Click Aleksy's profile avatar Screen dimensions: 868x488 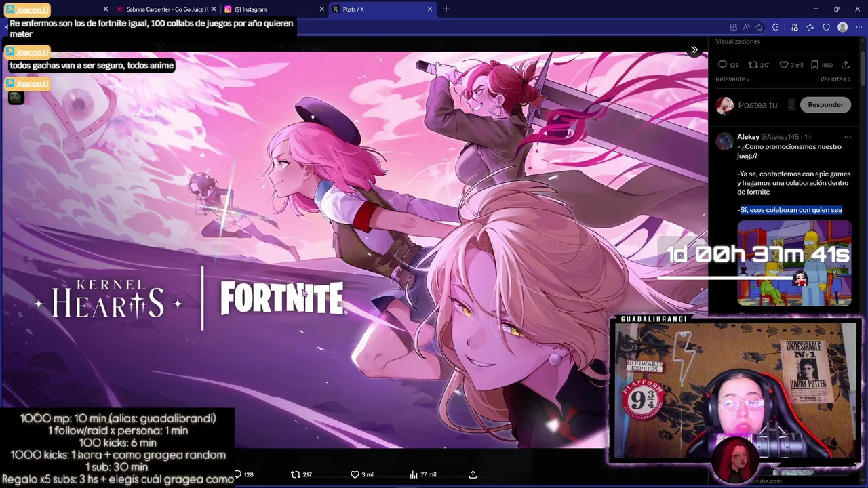tap(725, 141)
